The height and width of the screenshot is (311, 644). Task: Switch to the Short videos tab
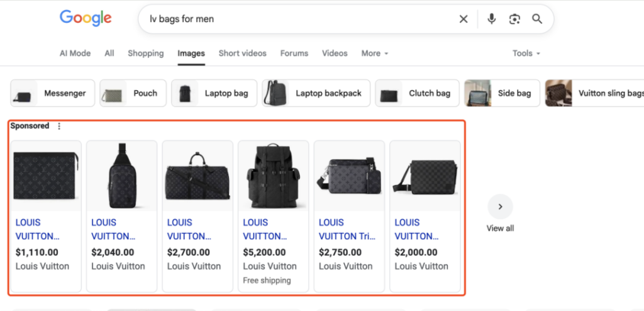tap(242, 54)
